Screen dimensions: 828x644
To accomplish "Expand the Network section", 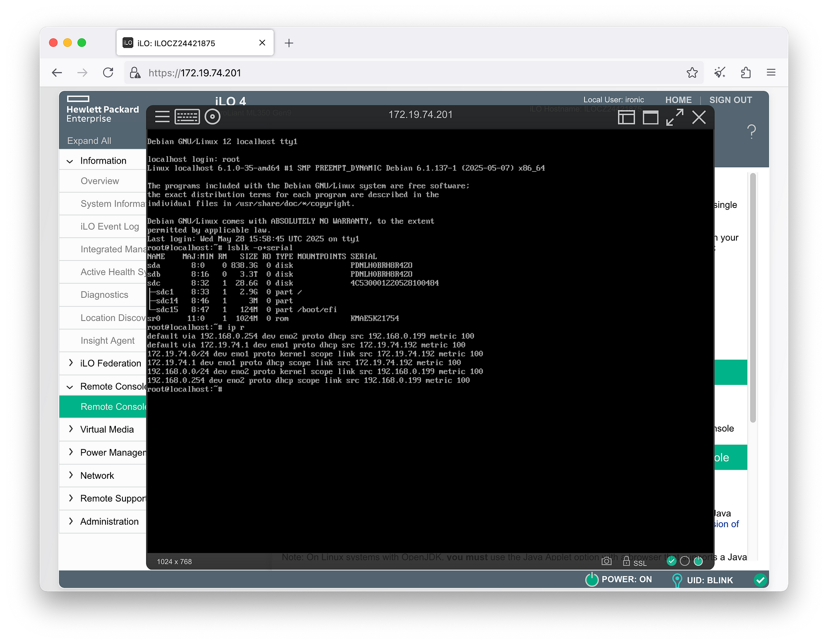I will 71,475.
